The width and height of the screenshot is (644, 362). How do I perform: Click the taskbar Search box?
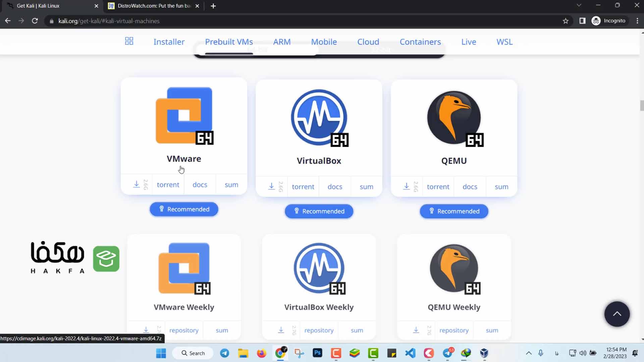tap(193, 353)
